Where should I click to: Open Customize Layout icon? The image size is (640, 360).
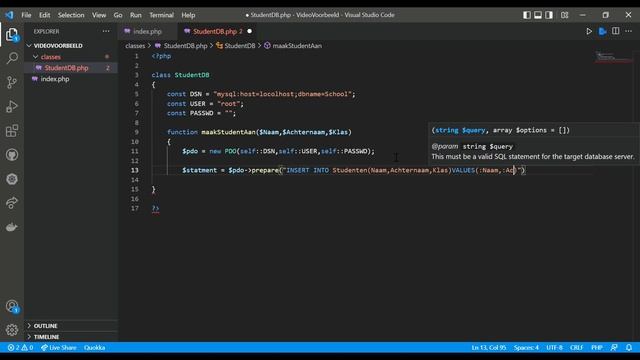(564, 15)
